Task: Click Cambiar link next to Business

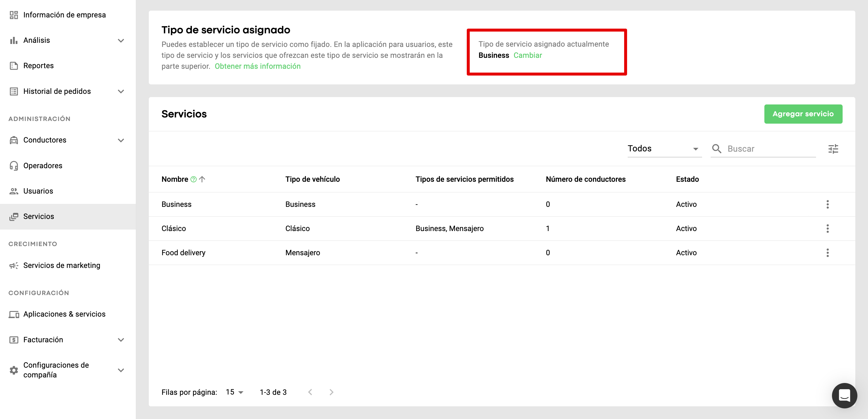Action: [x=527, y=55]
